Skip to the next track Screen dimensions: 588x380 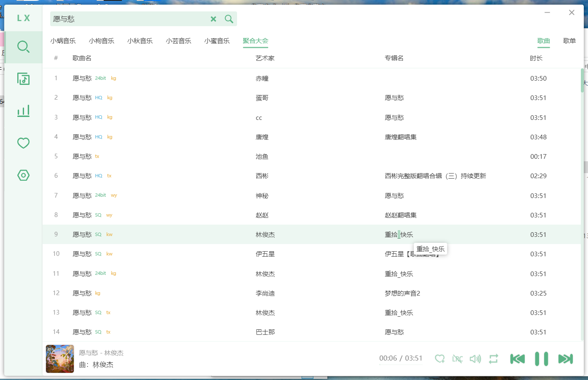pyautogui.click(x=565, y=359)
